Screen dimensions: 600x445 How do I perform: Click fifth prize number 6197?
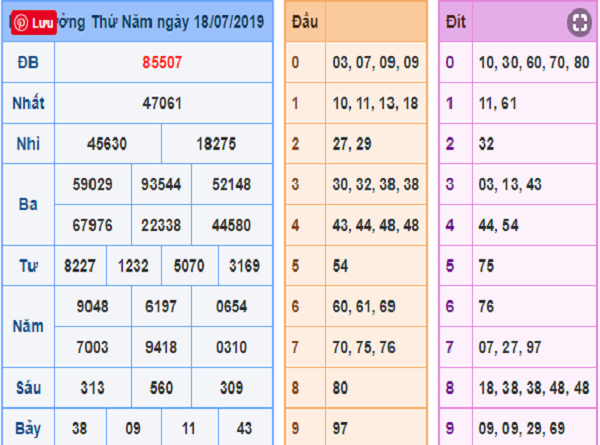click(x=161, y=306)
